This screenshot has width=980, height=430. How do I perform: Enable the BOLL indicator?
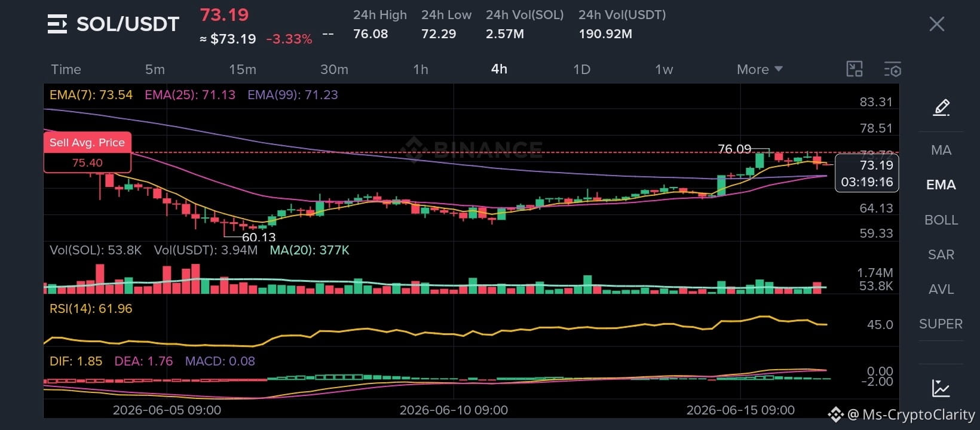coord(941,220)
